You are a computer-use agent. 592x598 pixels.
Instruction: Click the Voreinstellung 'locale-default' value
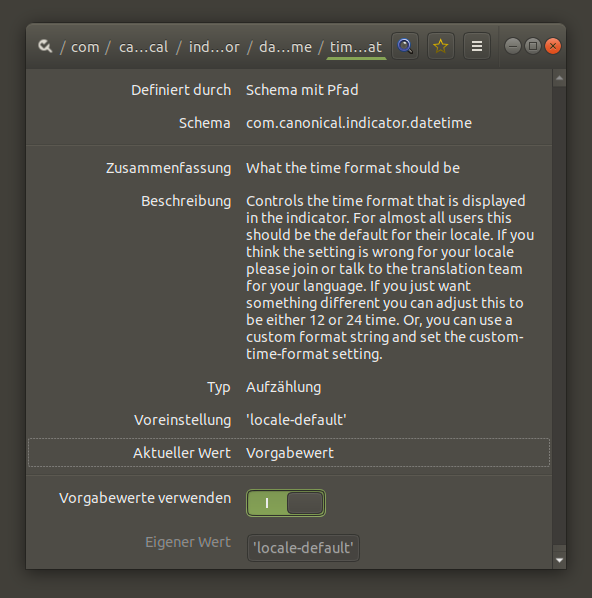296,420
